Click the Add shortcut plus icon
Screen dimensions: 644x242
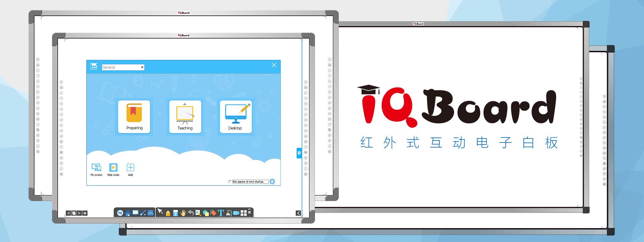pyautogui.click(x=130, y=167)
